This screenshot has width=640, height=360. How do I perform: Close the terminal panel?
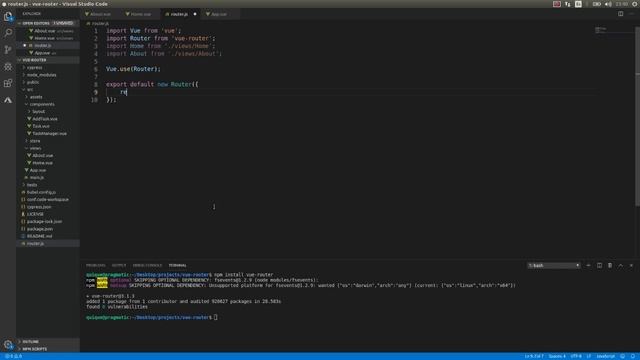coord(631,265)
